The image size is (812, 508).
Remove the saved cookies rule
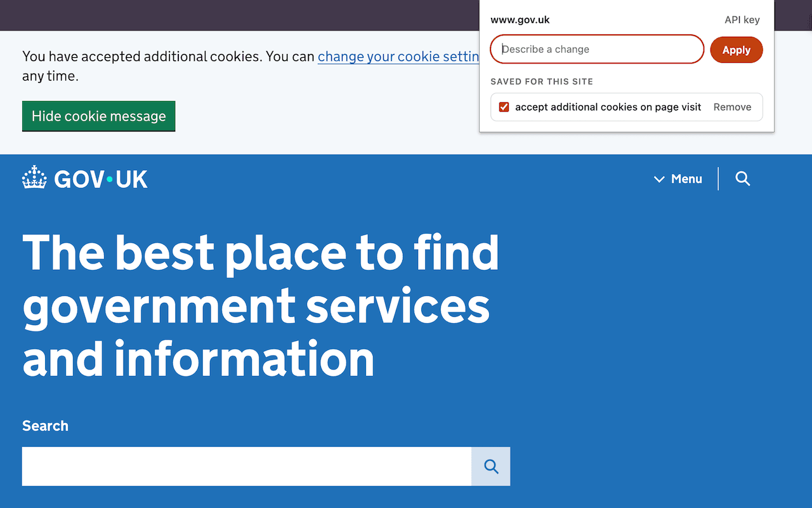point(732,107)
